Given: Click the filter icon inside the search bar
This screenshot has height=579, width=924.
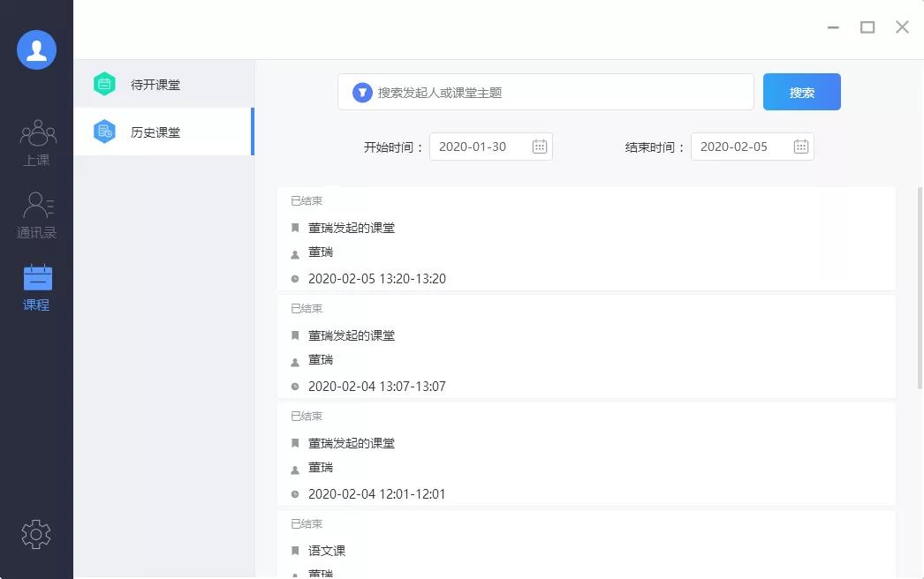Looking at the screenshot, I should 361,91.
